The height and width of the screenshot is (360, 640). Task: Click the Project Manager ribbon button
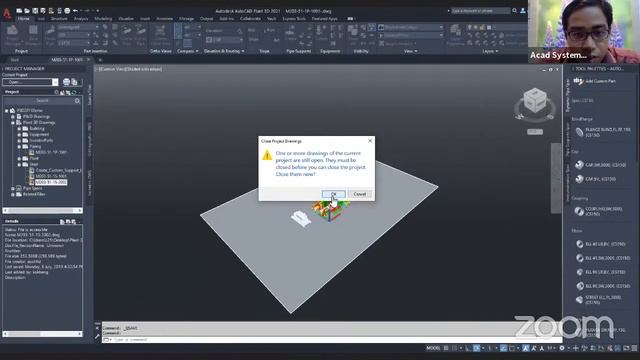click(13, 35)
